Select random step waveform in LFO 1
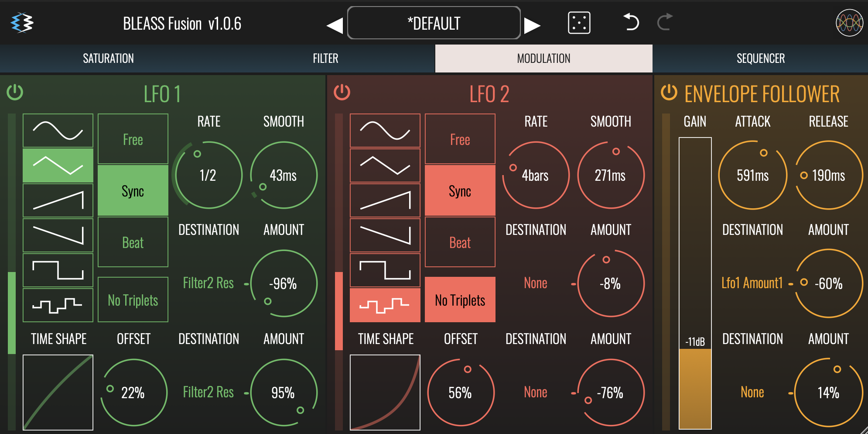868x434 pixels. (58, 305)
